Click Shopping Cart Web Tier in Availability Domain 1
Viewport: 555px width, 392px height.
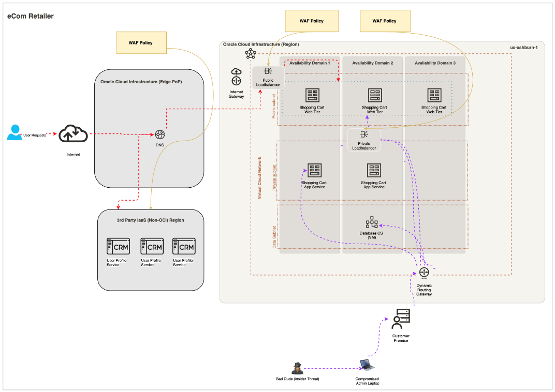click(x=313, y=95)
